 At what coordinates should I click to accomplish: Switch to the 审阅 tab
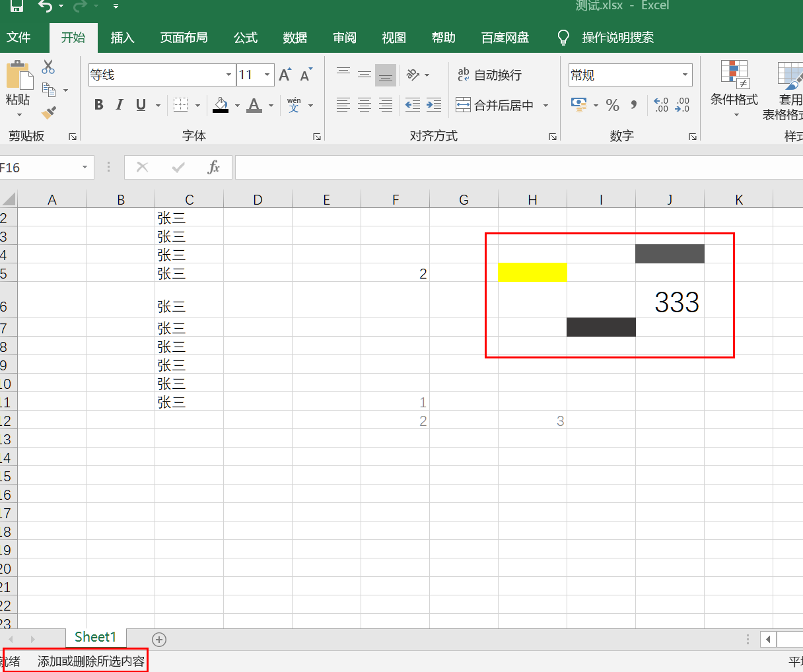[x=345, y=38]
